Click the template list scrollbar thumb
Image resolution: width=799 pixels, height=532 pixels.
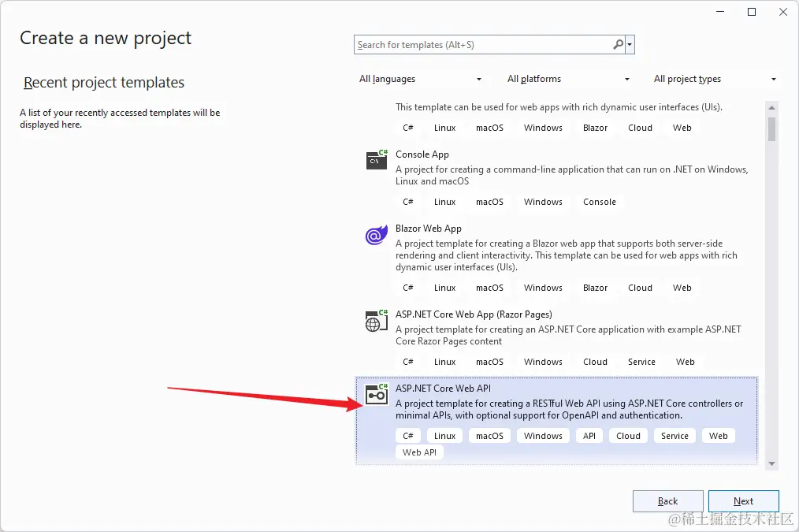[771, 129]
